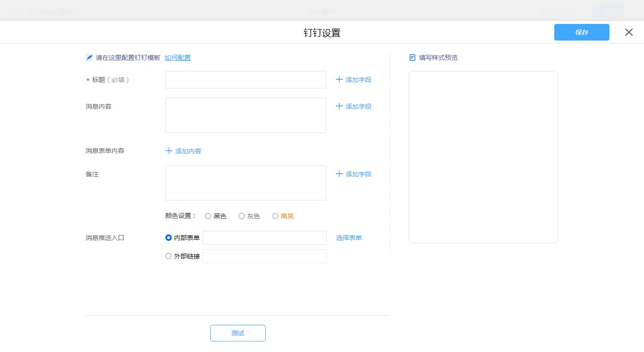Select the 黑色 color radio button

[208, 216]
